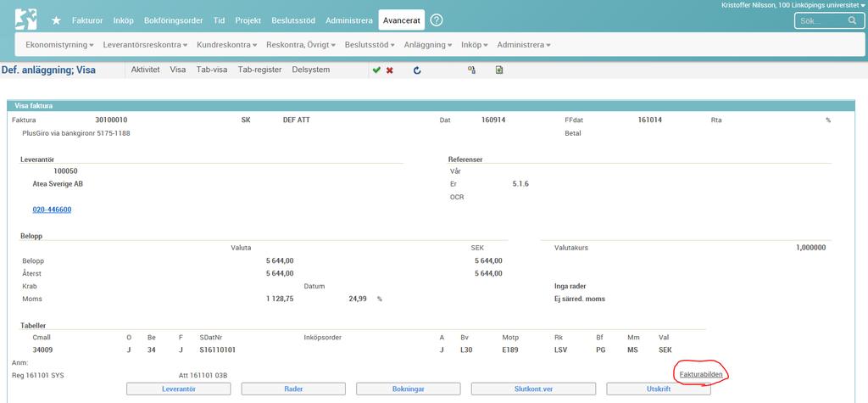Click the Bokningar button
This screenshot has height=403, width=868.
point(409,389)
